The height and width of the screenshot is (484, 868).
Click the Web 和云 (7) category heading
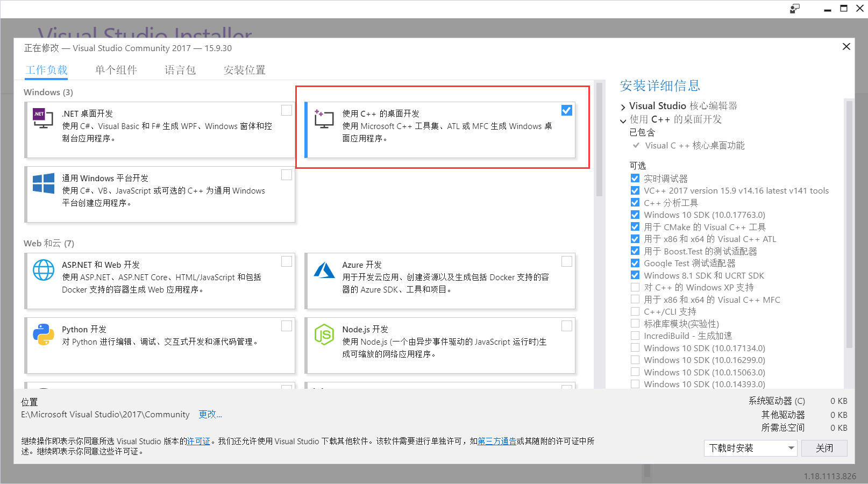coord(49,243)
